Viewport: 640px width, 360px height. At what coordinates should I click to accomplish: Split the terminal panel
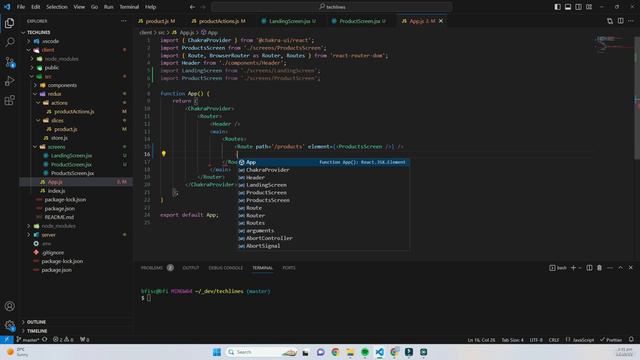[x=589, y=268]
